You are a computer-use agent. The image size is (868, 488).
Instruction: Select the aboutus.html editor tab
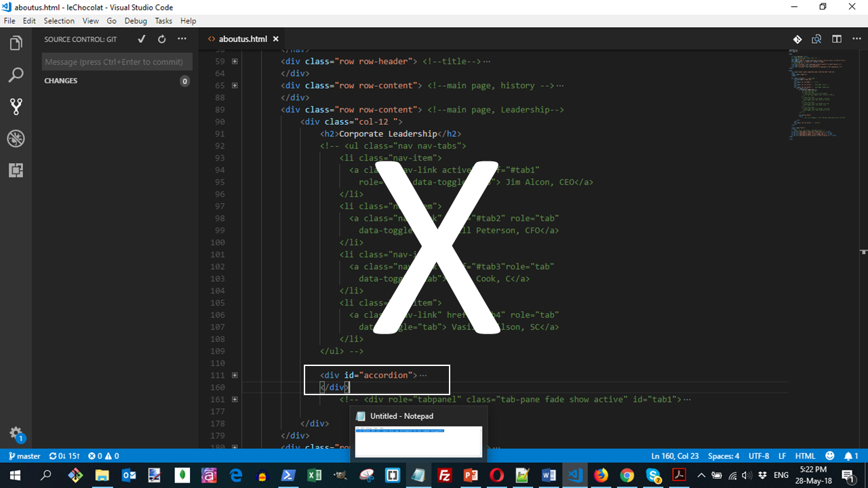click(243, 39)
